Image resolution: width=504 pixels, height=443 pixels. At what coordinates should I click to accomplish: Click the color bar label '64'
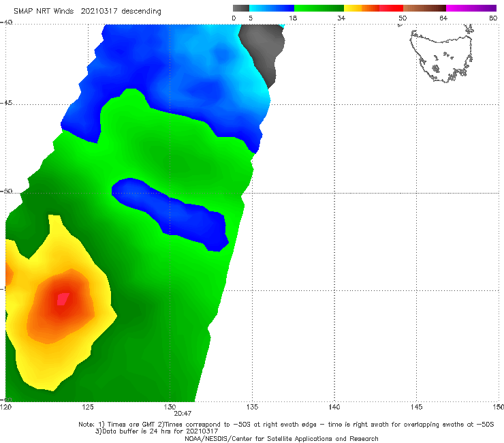pyautogui.click(x=443, y=18)
